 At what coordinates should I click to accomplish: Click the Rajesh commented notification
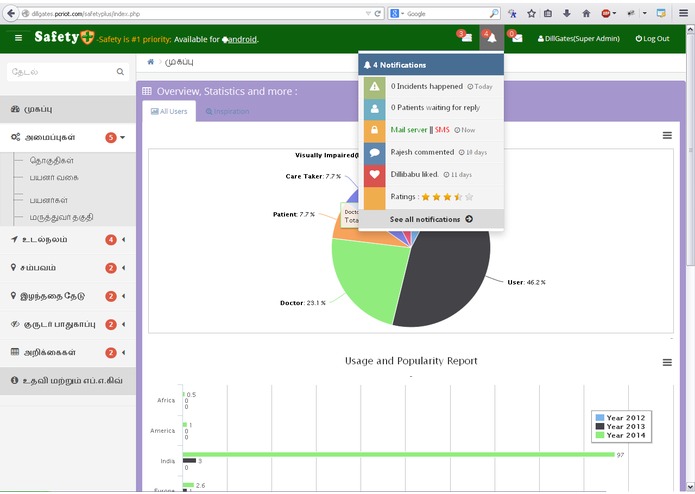[422, 152]
